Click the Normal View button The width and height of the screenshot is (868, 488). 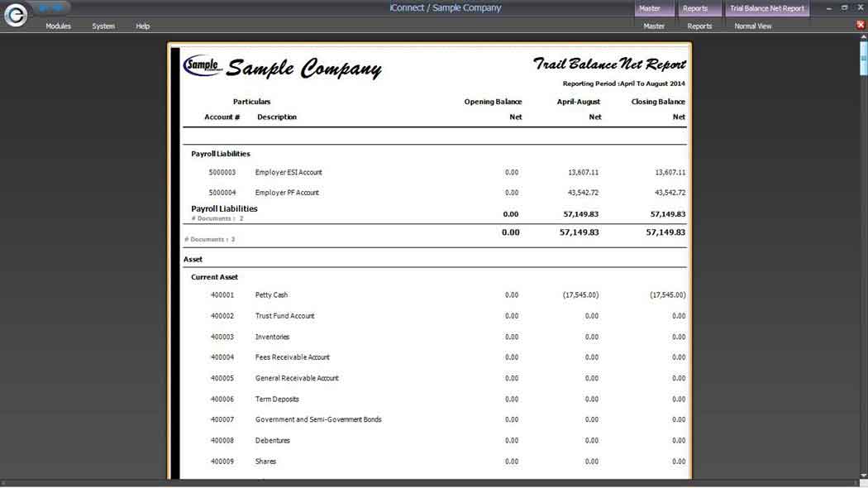753,26
